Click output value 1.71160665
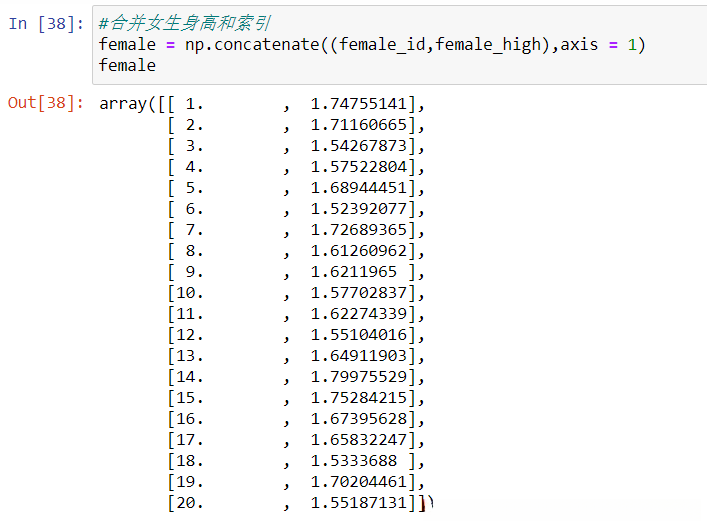Image resolution: width=707 pixels, height=530 pixels. click(358, 125)
